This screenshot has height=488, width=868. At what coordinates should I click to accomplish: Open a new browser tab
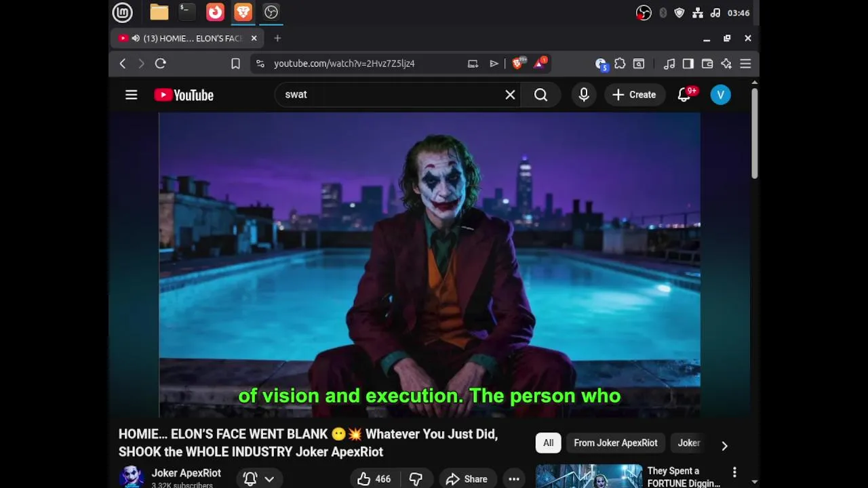[277, 39]
